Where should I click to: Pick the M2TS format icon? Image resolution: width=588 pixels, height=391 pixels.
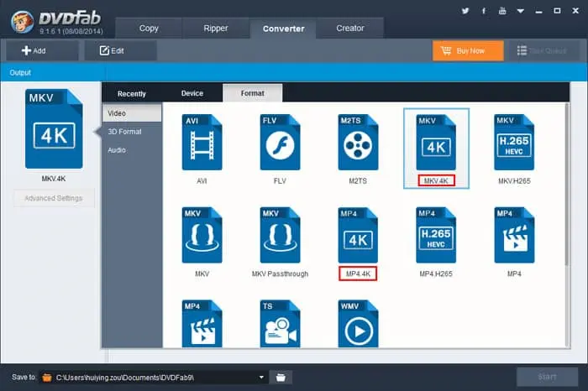(358, 142)
